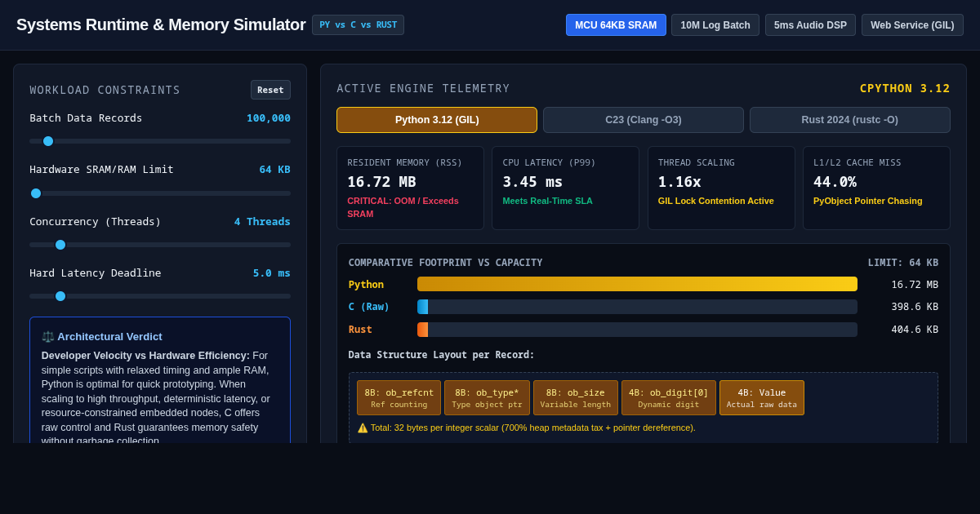Screen dimensions: 980x514
Task: Click the 44.0% cache miss value
Action: click(x=835, y=182)
